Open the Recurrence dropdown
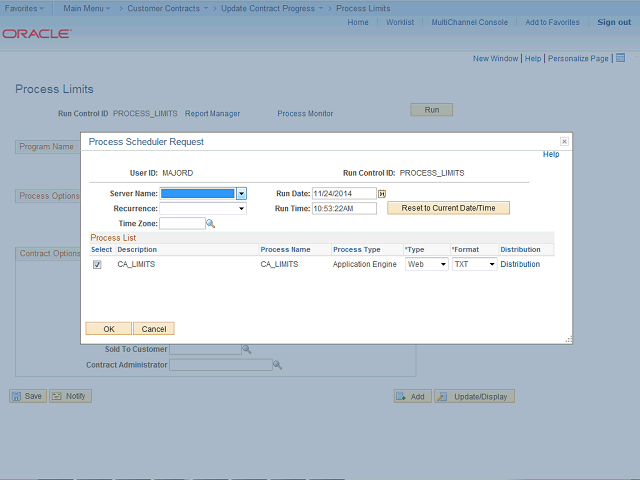The height and width of the screenshot is (480, 640). coord(241,209)
